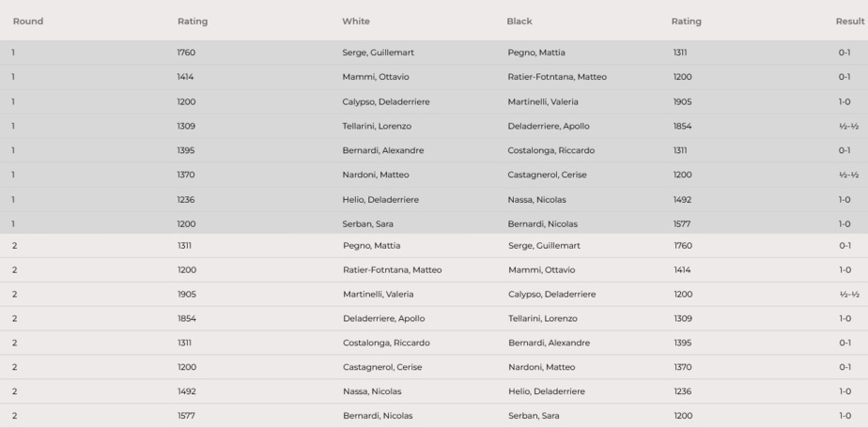Select Bernardi, Alexandre in round 2 Black column

tap(549, 343)
